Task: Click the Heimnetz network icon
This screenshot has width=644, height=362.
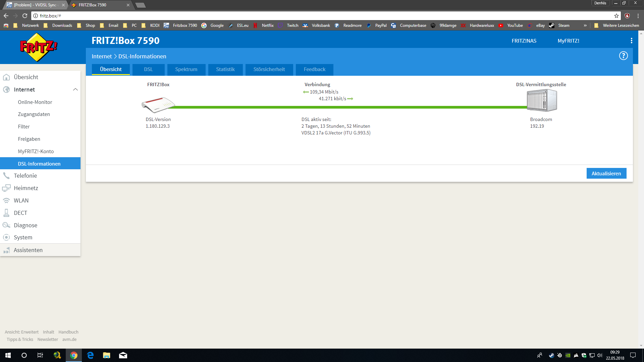Action: (6, 188)
